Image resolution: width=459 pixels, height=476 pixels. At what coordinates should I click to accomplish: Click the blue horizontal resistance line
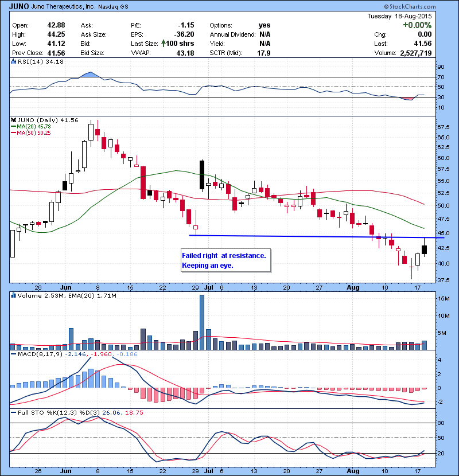(316, 236)
